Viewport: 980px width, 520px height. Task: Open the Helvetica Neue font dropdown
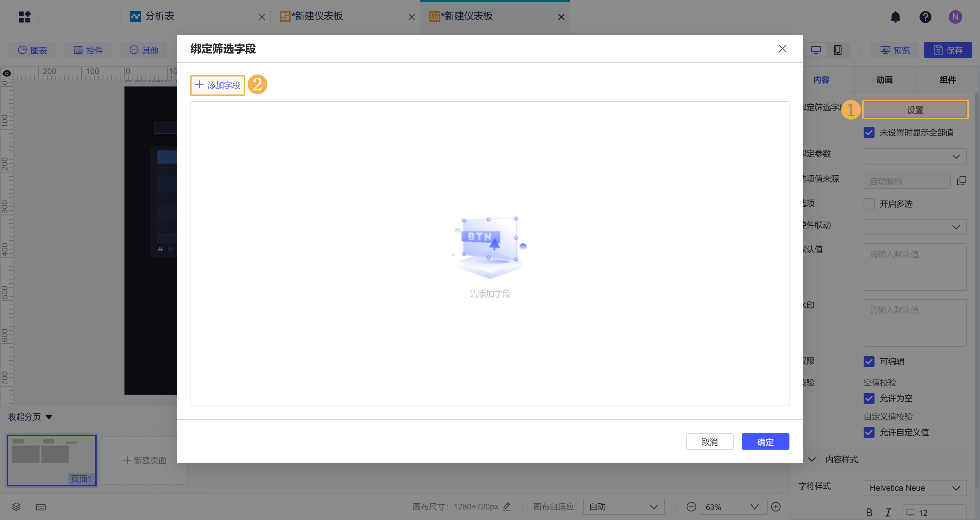click(x=915, y=488)
